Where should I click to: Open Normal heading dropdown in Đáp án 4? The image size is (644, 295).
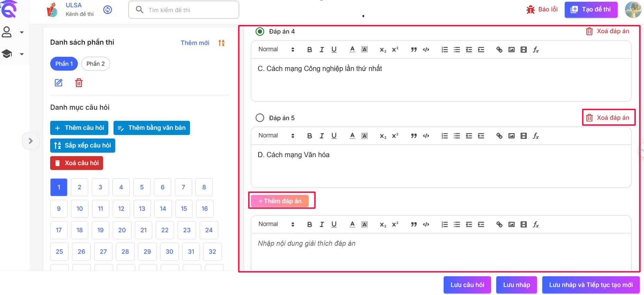point(276,49)
